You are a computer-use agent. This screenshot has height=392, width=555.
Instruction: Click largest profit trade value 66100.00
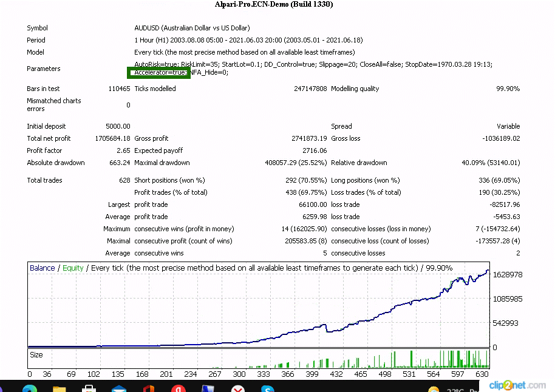click(x=313, y=204)
